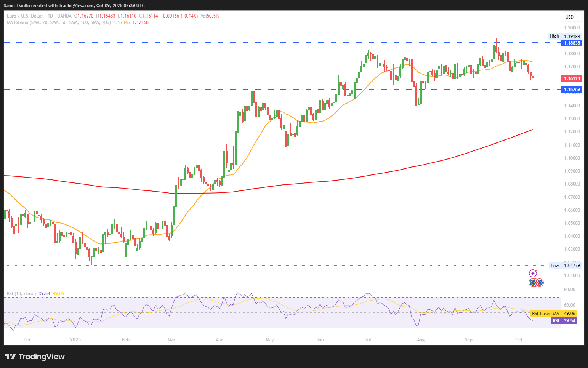Viewport: 588px width, 368px height.
Task: Select the 1.15269 lower horizontal line label
Action: pos(572,90)
